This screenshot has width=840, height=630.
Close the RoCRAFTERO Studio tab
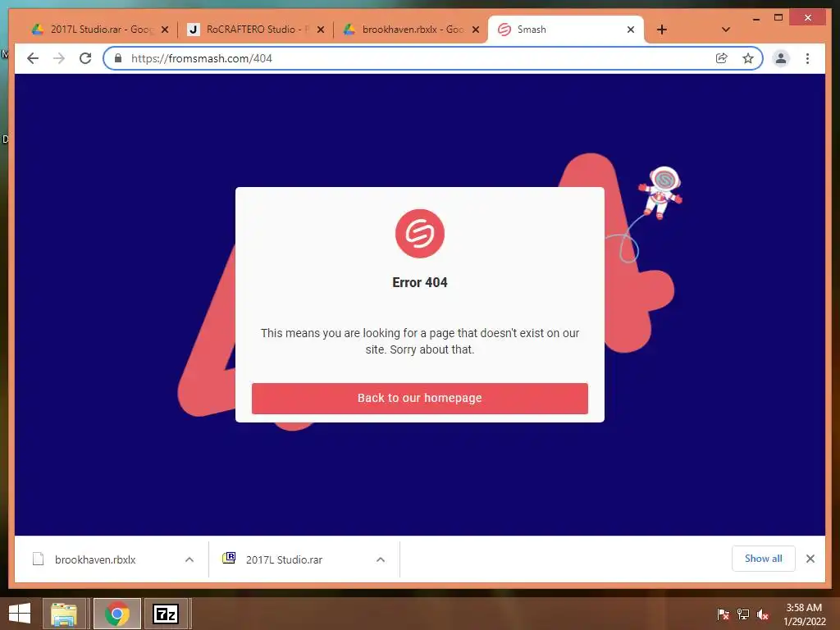tap(321, 30)
